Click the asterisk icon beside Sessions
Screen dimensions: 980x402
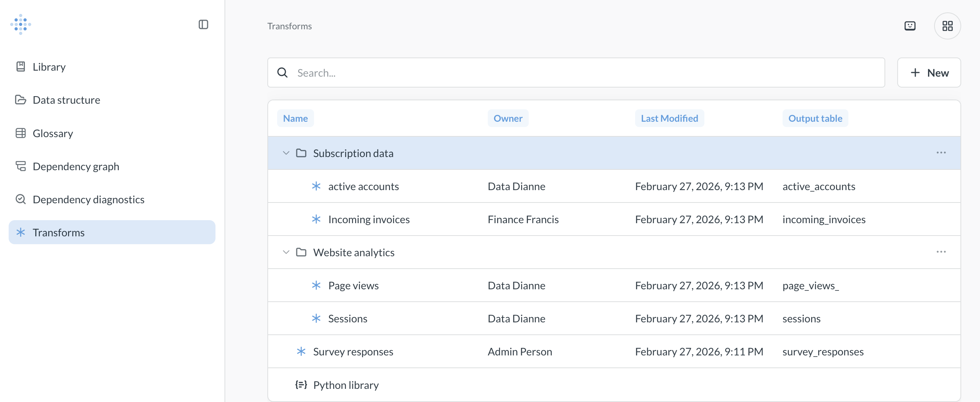[x=316, y=319]
